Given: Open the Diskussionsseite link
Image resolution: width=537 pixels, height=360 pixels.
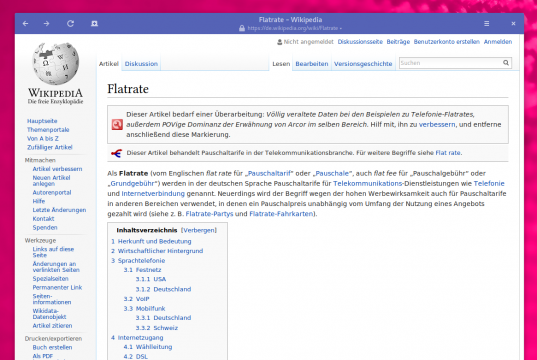Looking at the screenshot, I should (x=360, y=42).
